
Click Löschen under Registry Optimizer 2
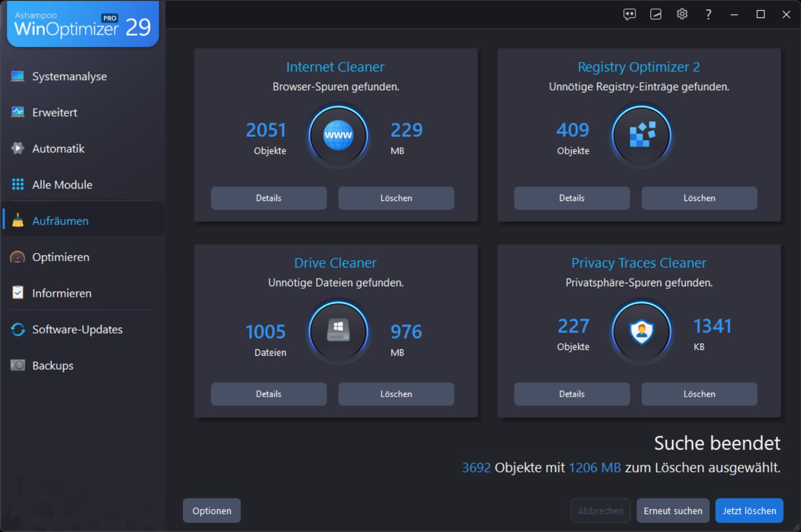[699, 198]
